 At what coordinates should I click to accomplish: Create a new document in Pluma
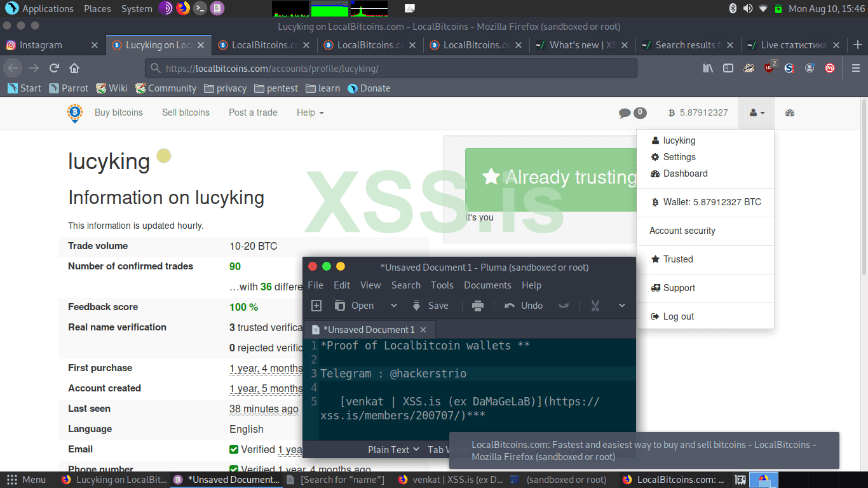click(316, 306)
